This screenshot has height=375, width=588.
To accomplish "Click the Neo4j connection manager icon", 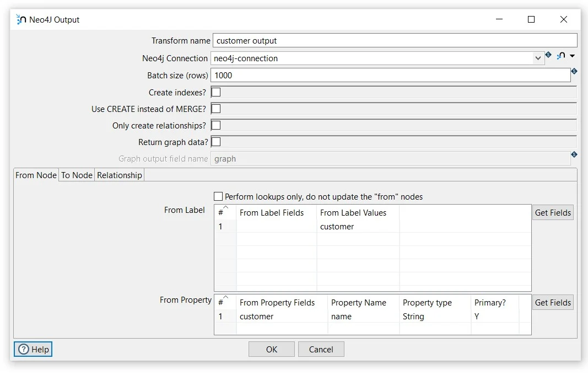I will tap(561, 56).
